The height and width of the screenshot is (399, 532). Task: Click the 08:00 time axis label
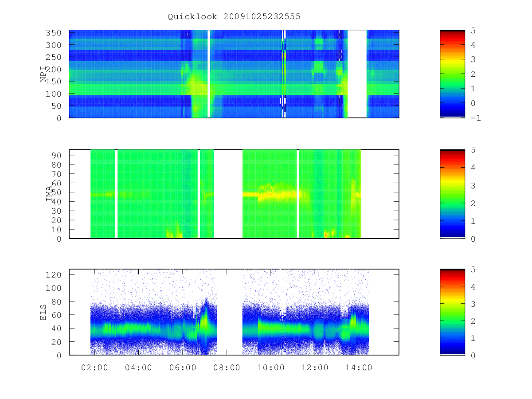tap(227, 368)
